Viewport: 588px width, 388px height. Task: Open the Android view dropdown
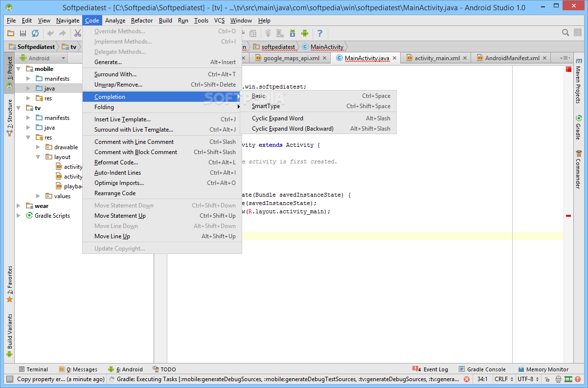(x=42, y=58)
